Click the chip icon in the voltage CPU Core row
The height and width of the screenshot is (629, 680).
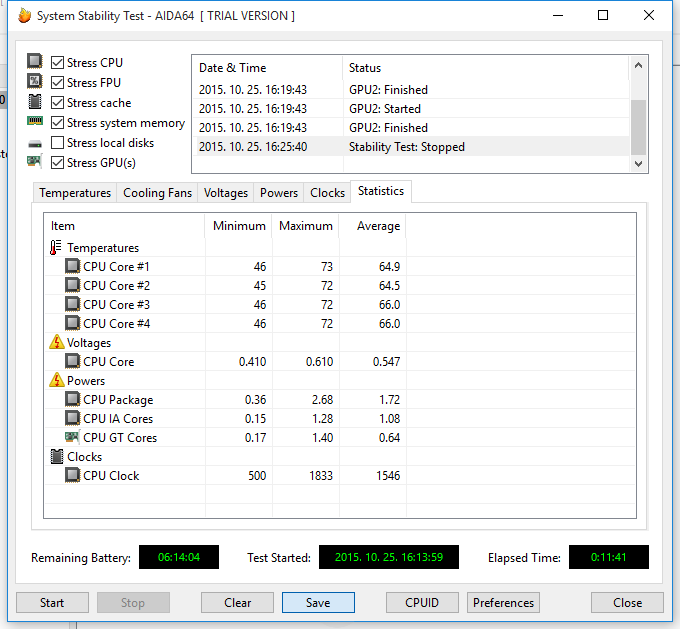point(72,361)
